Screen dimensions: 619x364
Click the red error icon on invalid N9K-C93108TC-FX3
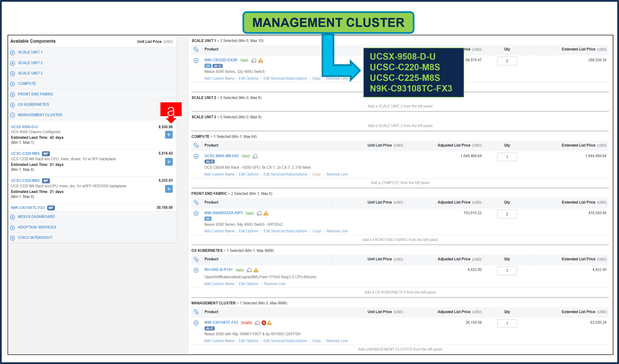pos(264,323)
